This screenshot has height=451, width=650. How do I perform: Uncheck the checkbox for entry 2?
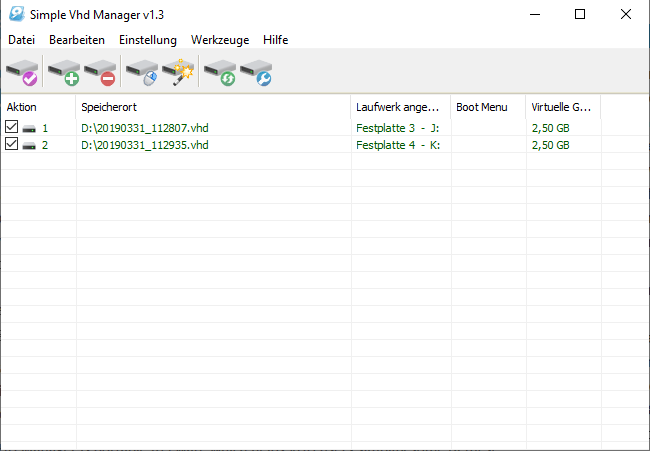[12, 144]
